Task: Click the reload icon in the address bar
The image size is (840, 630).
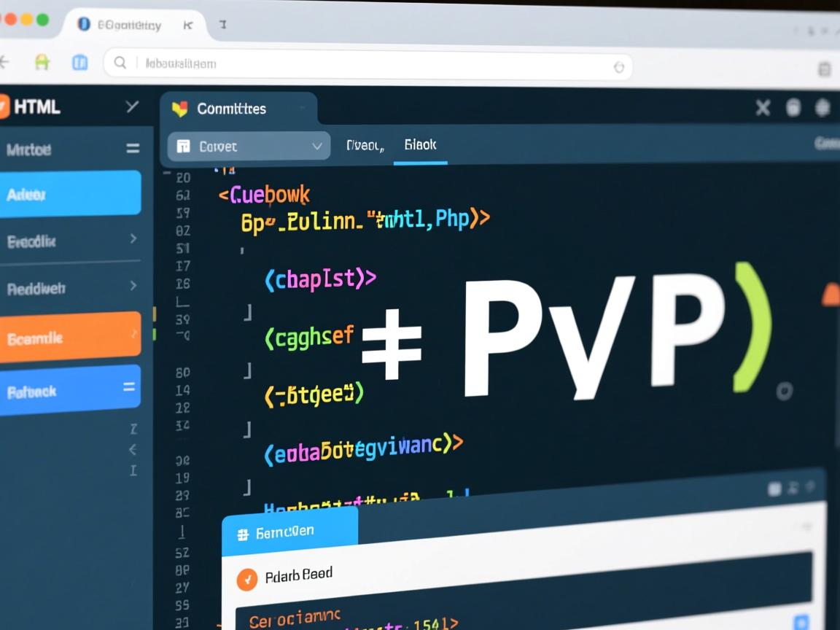Action: pyautogui.click(x=618, y=67)
